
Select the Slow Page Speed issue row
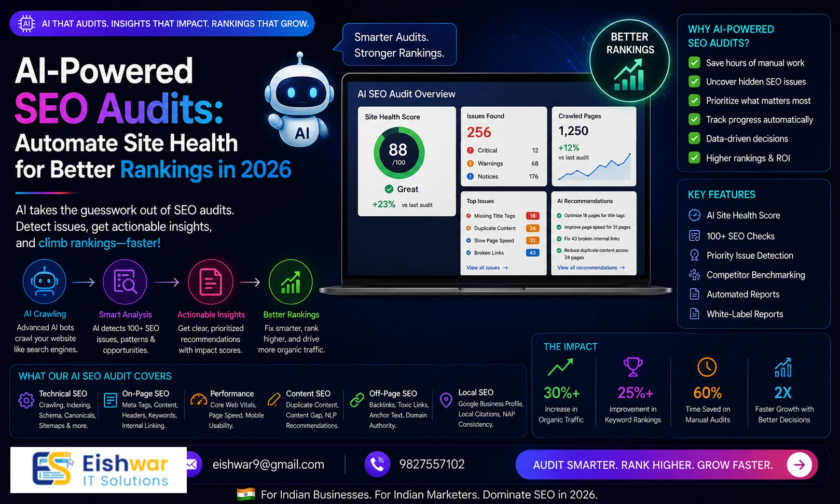pyautogui.click(x=503, y=241)
